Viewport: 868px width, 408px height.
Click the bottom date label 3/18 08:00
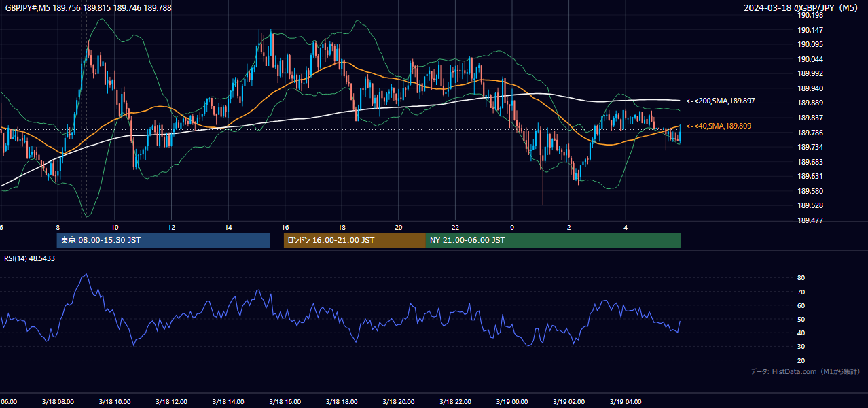coord(58,401)
